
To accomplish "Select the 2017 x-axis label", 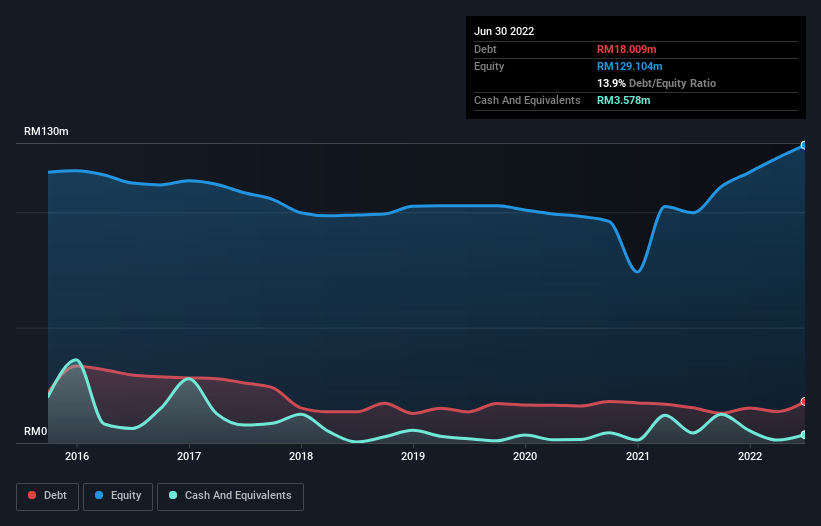I will click(189, 456).
